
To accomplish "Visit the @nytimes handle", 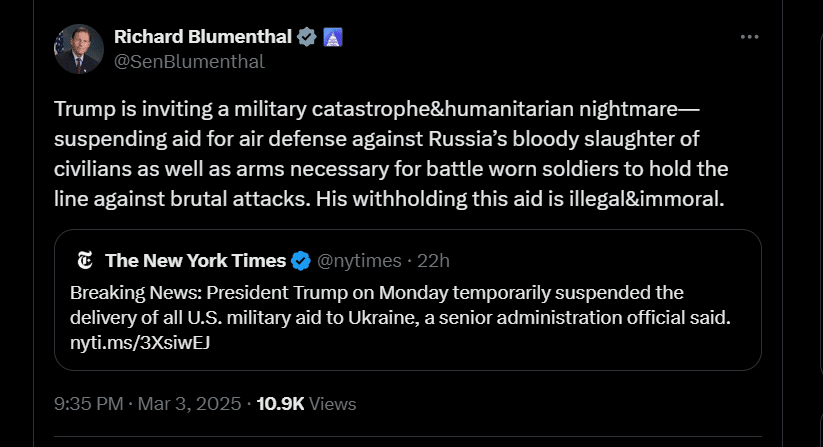I will pos(356,261).
